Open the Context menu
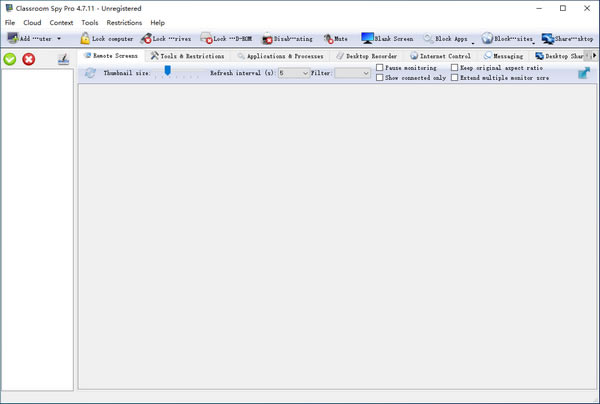 [61, 23]
